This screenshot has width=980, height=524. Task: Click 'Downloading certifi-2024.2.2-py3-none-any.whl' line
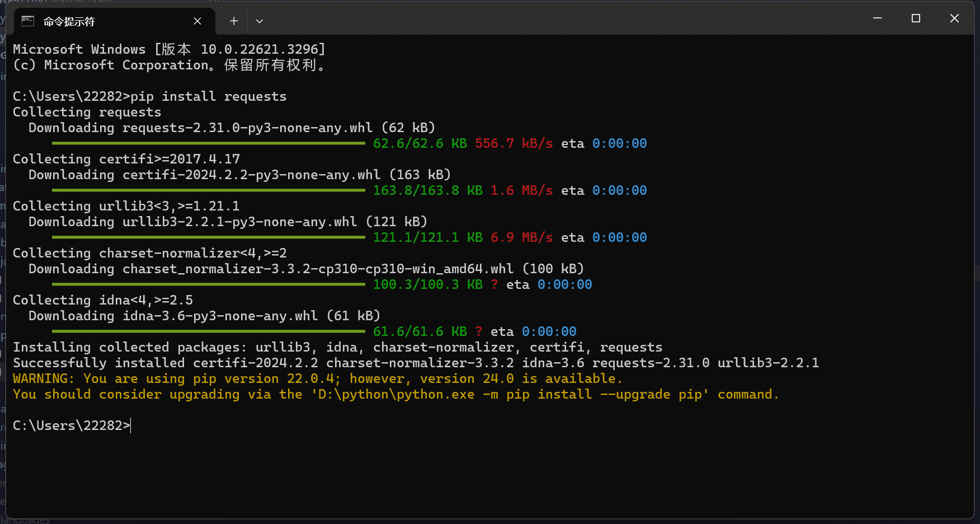pos(239,175)
